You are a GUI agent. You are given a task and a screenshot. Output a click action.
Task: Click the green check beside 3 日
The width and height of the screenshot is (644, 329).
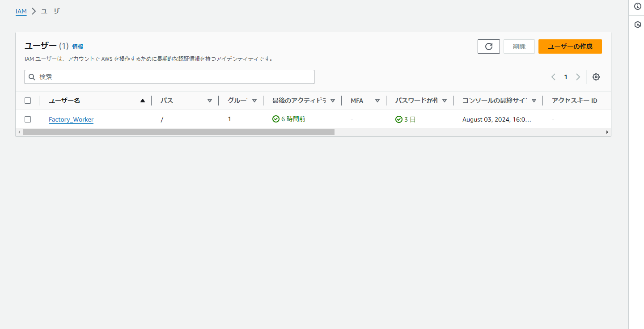[399, 119]
